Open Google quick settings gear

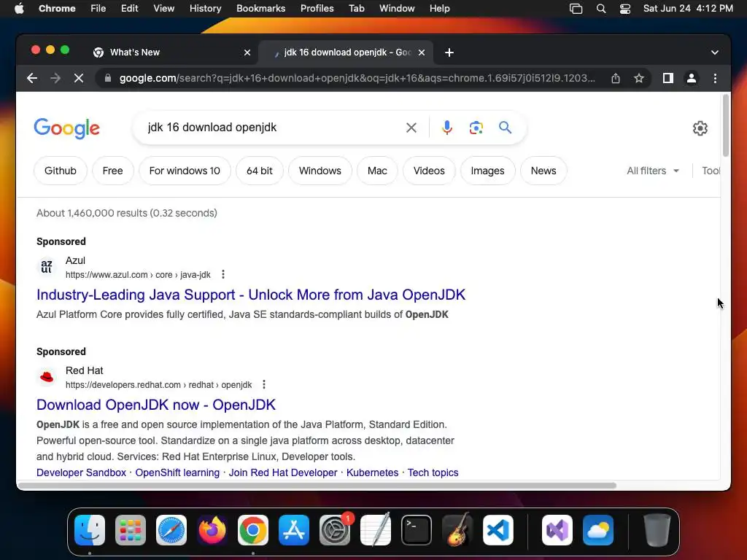click(x=700, y=128)
